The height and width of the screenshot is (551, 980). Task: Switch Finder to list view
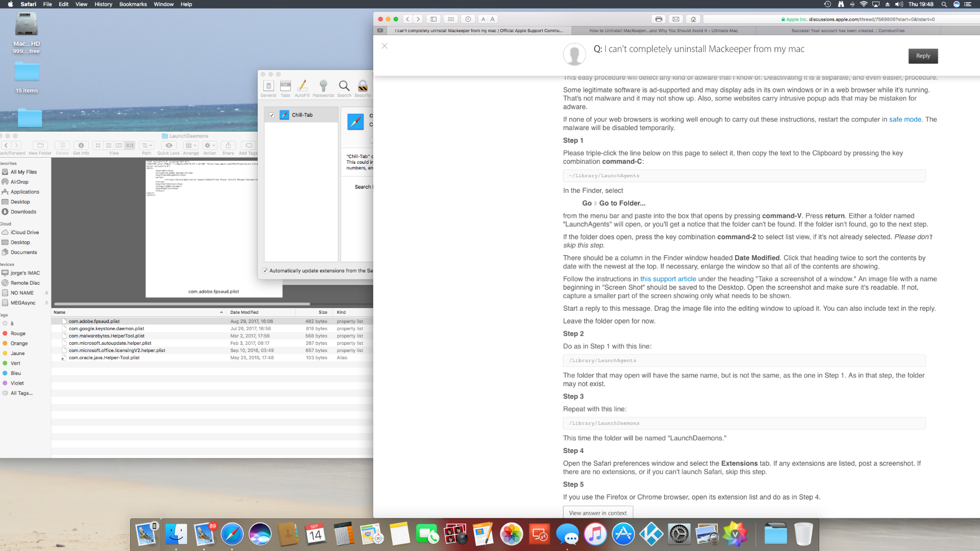(108, 145)
